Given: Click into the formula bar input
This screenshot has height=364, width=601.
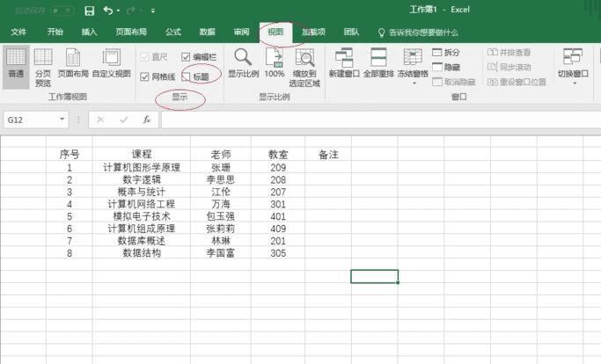Looking at the screenshot, I should coord(381,120).
